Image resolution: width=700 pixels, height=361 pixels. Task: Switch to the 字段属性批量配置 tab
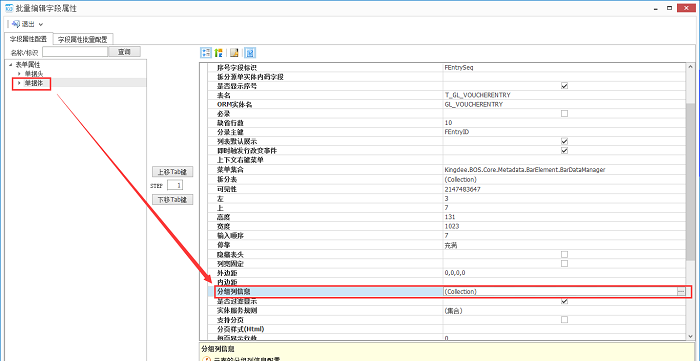click(x=83, y=39)
